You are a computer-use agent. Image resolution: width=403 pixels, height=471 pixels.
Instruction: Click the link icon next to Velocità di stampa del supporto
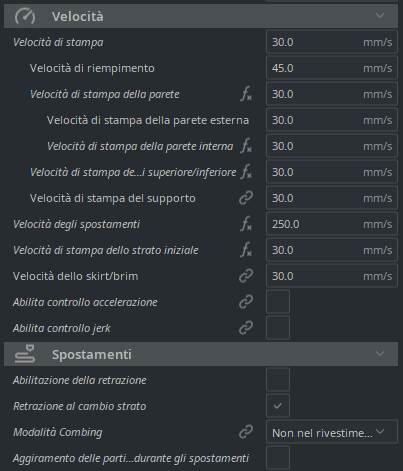click(246, 198)
